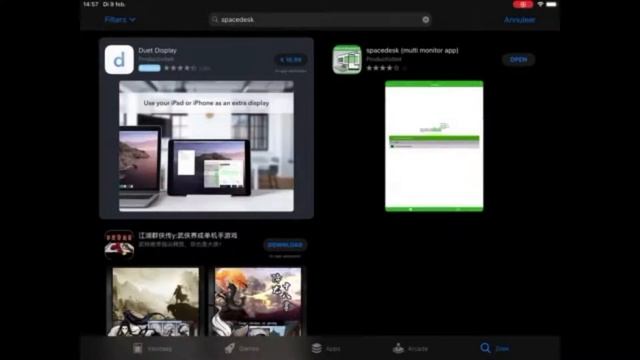640x360 pixels.
Task: Switch to the Zoek search tab
Action: (x=494, y=348)
